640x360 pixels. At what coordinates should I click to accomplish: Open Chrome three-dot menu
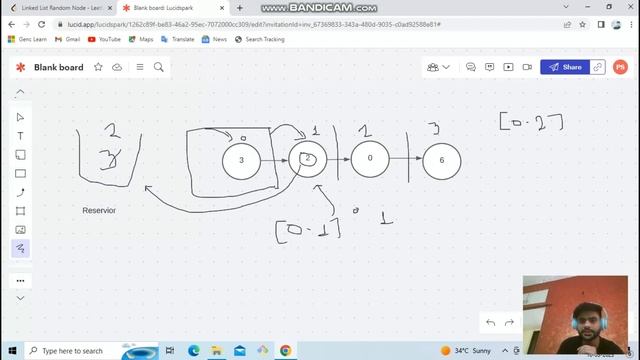[x=631, y=24]
